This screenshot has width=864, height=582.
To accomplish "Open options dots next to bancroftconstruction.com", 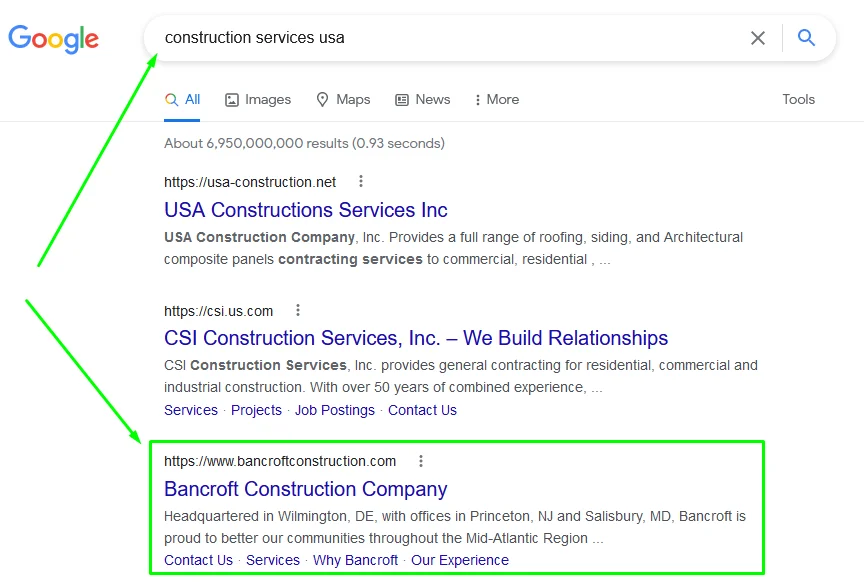I will tap(421, 461).
